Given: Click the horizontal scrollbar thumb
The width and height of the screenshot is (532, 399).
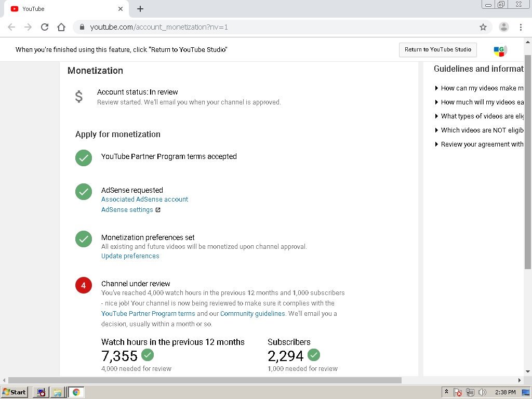Looking at the screenshot, I should [205, 380].
